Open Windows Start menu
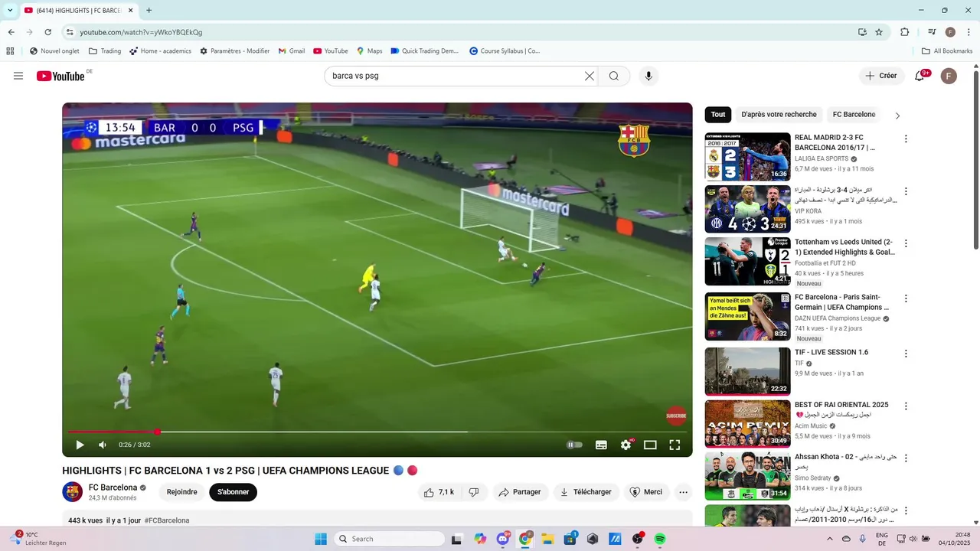 (x=321, y=539)
